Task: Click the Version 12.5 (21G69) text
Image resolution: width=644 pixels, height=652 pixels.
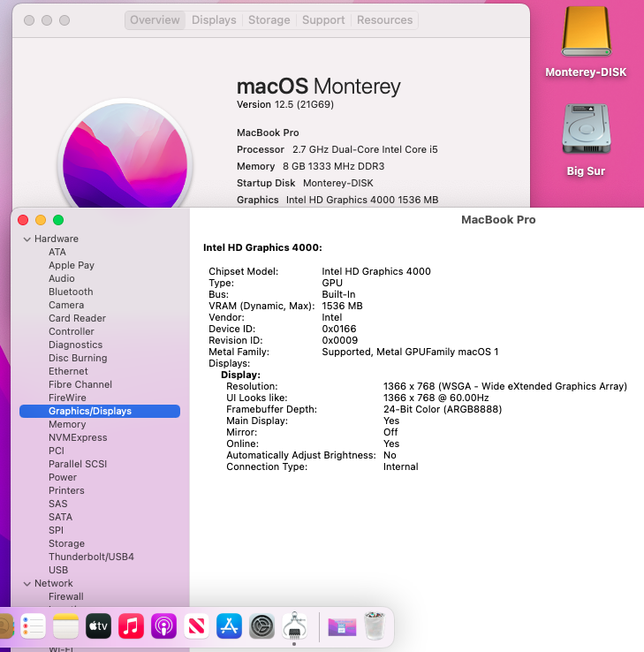Action: pos(285,104)
